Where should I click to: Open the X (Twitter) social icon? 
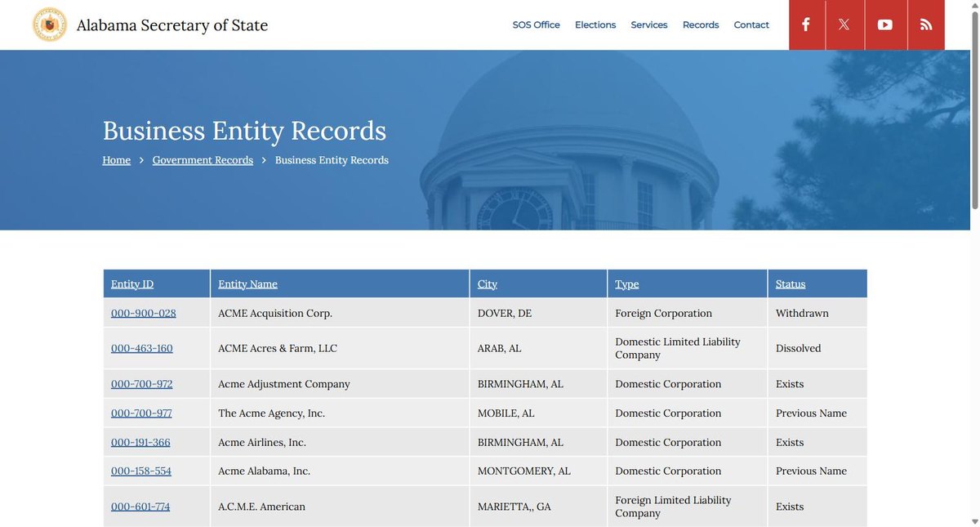(x=844, y=25)
